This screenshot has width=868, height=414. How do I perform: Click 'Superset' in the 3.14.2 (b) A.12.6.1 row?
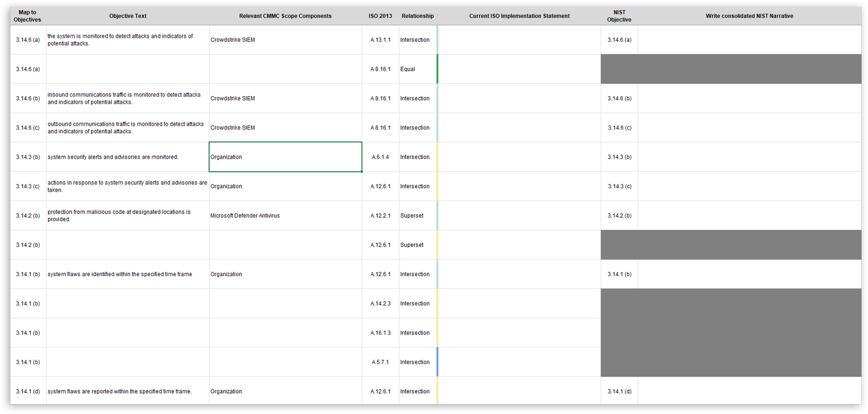click(x=418, y=245)
